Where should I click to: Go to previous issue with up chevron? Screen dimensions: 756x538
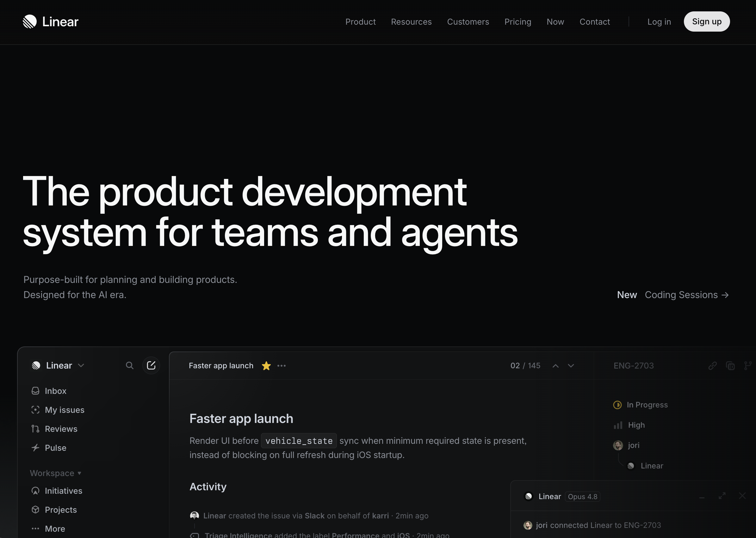tap(555, 366)
